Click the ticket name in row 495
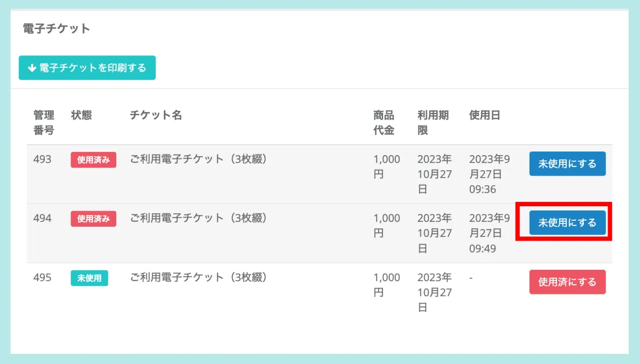This screenshot has width=640, height=364. 199,277
